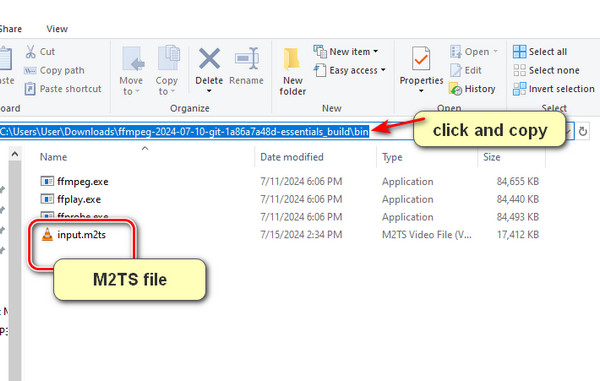
Task: Click the VLC cone icon of input.m2ts
Action: pos(47,234)
